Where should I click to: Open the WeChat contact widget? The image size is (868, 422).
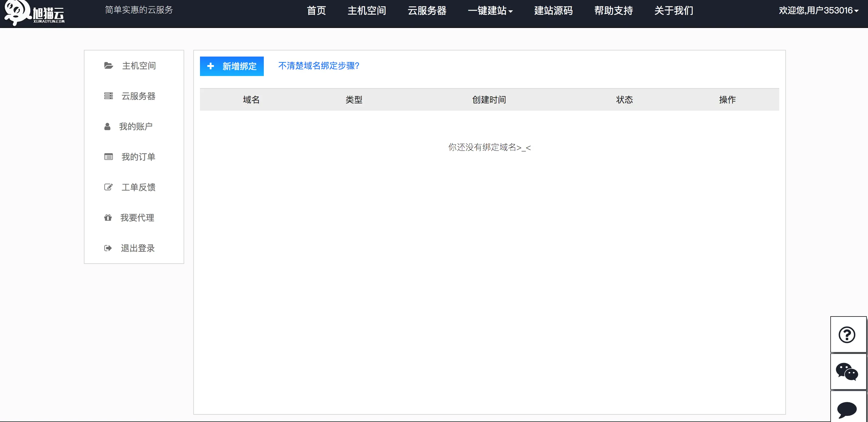pos(847,372)
